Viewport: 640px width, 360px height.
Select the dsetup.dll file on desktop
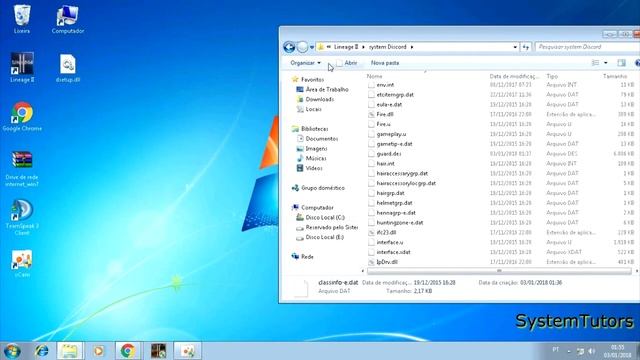click(68, 68)
